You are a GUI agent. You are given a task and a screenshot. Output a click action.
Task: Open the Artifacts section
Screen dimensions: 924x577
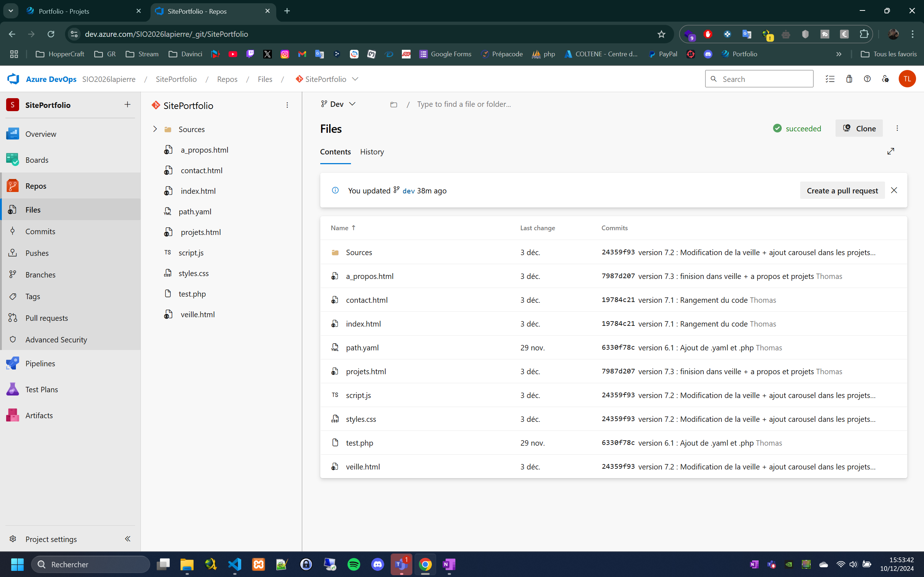39,415
